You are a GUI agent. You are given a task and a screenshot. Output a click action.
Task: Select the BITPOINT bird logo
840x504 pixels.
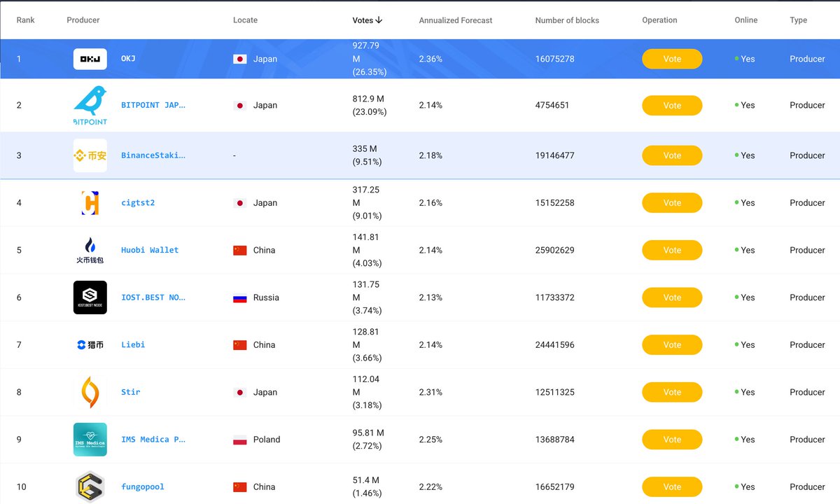[x=90, y=104]
